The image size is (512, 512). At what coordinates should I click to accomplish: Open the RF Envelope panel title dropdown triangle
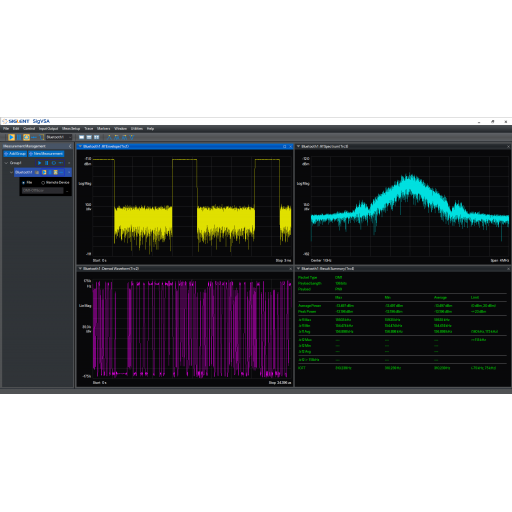(80, 146)
